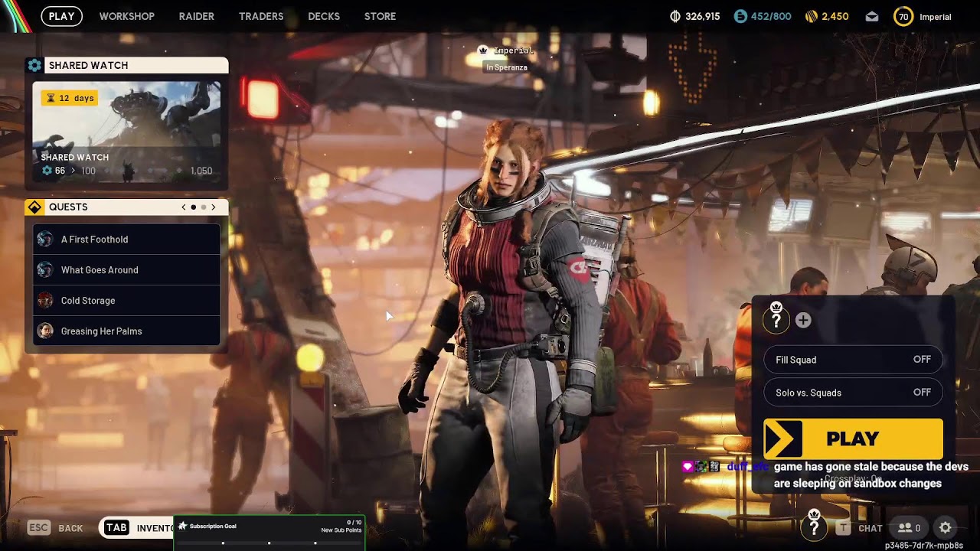Open the Greasing Her Palms quest
The width and height of the screenshot is (980, 551).
point(126,331)
